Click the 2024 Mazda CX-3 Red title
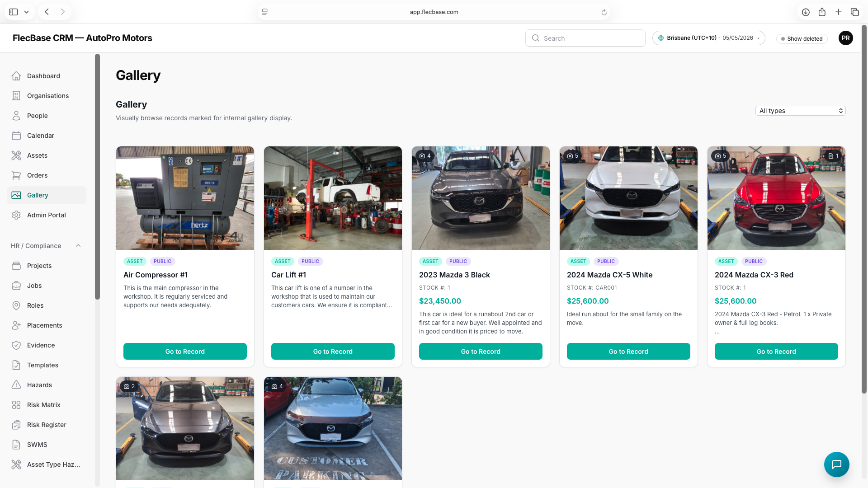Screen dimensions: 868x488 coord(754,275)
